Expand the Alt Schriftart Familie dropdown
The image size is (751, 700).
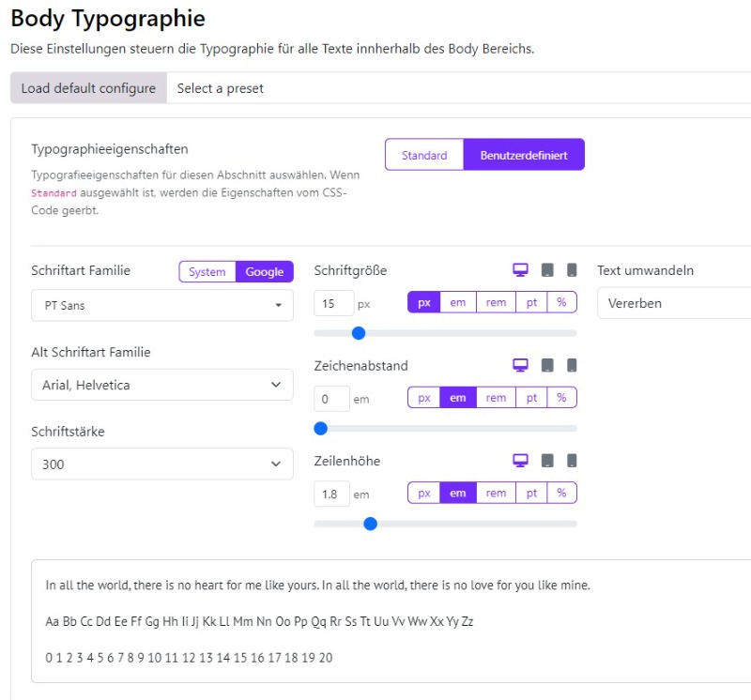(162, 385)
